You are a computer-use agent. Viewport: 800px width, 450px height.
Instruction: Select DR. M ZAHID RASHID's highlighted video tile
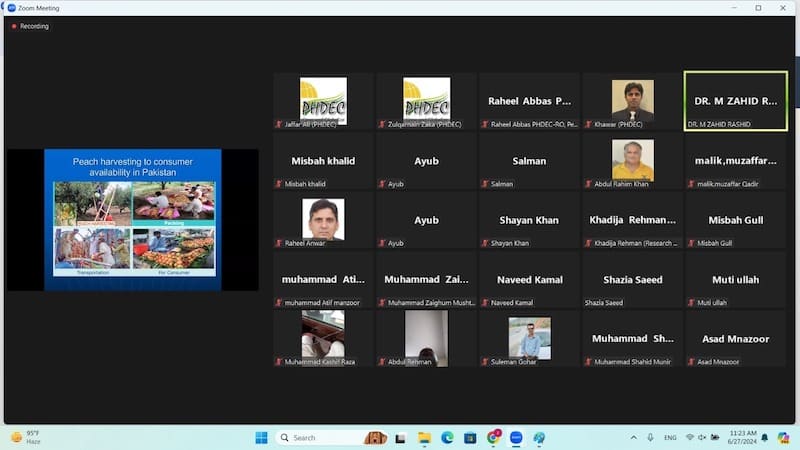tap(735, 101)
